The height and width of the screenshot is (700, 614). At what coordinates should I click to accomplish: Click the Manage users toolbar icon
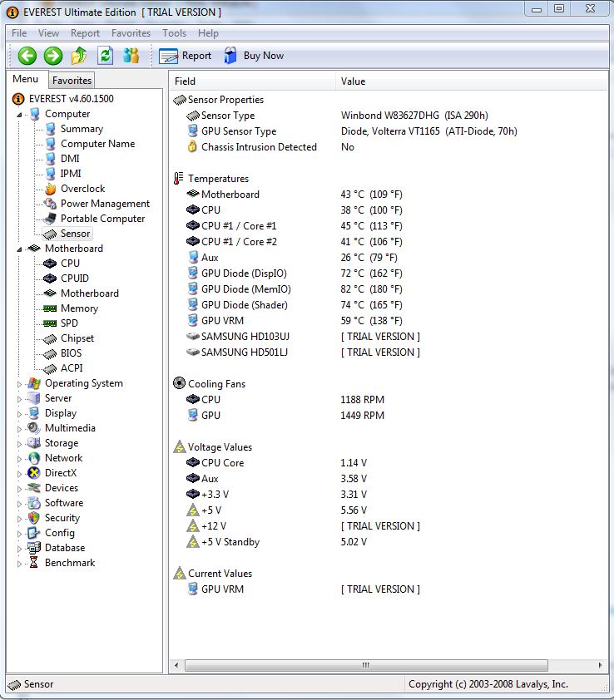coord(131,56)
